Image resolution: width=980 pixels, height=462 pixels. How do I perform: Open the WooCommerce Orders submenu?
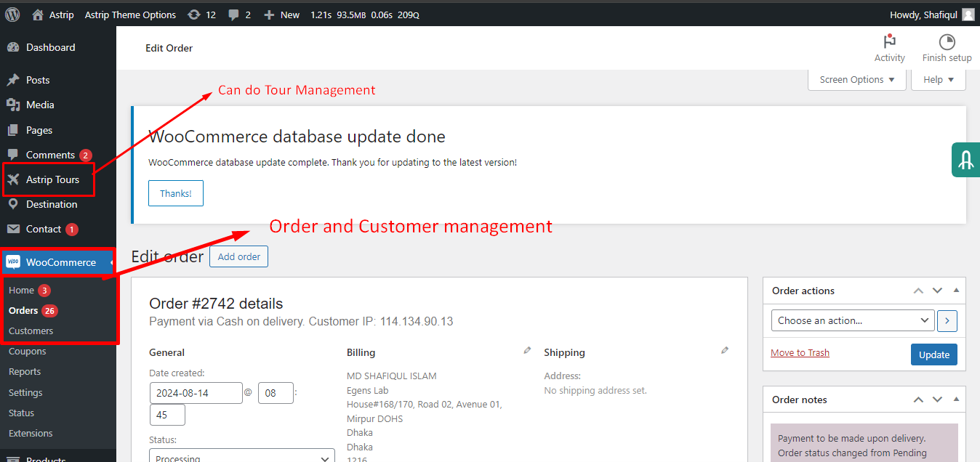pos(23,310)
